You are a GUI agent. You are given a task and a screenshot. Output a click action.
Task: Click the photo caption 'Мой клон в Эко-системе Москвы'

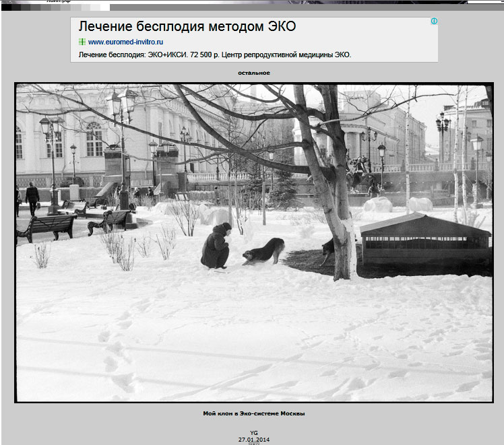[x=254, y=413]
